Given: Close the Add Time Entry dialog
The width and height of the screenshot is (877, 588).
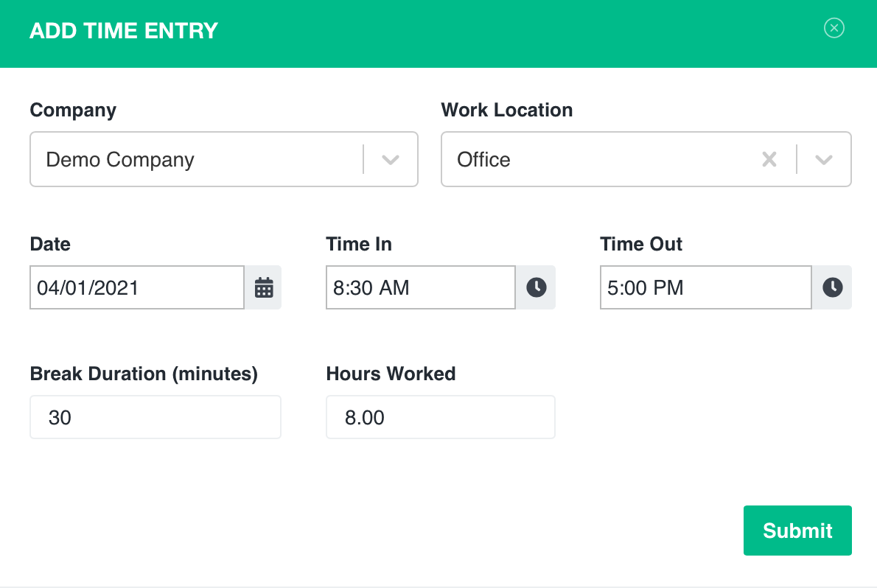Looking at the screenshot, I should click(834, 28).
